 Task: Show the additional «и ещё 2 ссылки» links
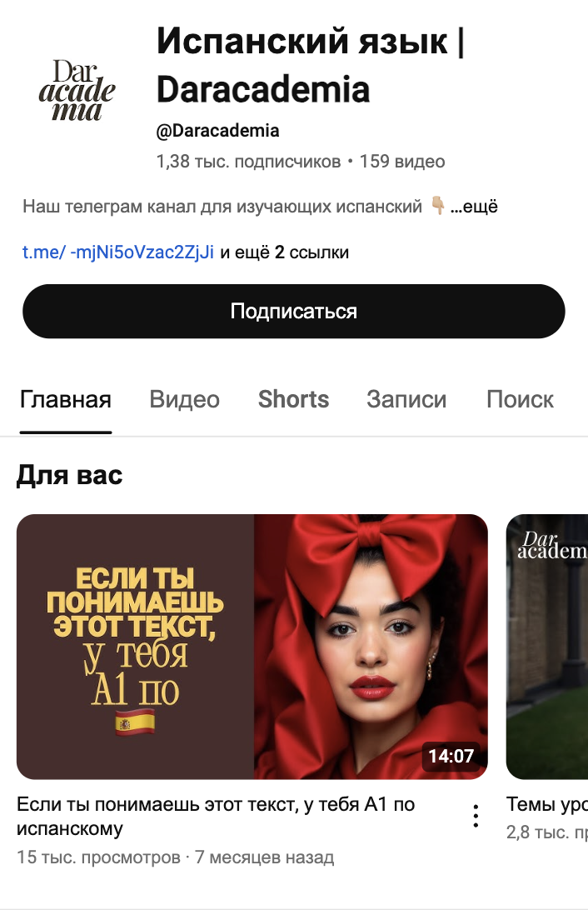click(x=285, y=252)
